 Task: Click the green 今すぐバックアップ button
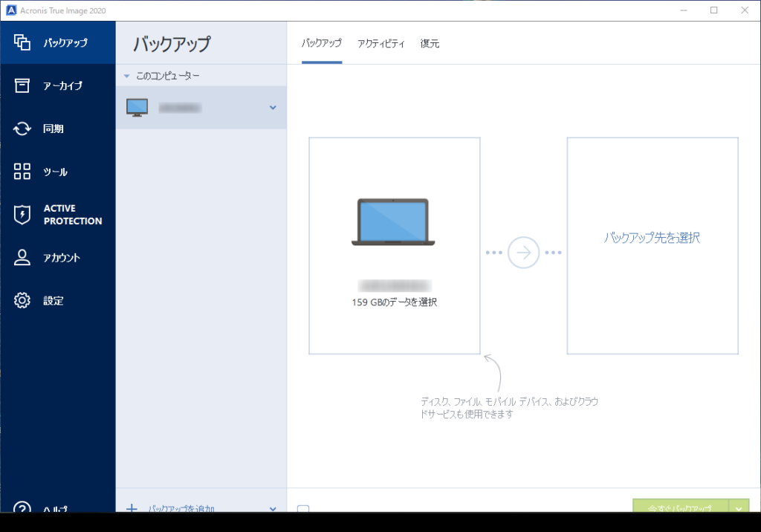click(x=681, y=506)
